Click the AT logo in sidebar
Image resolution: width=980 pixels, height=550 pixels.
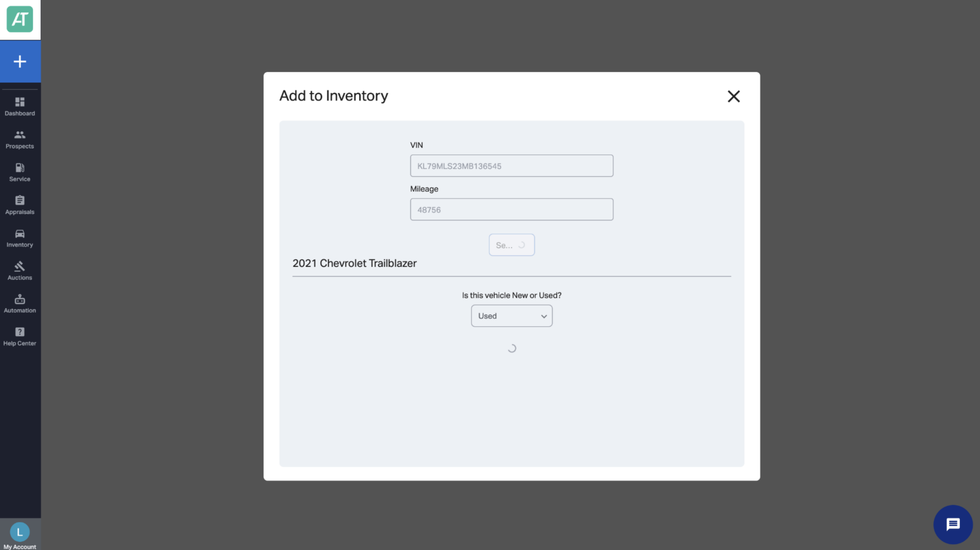pyautogui.click(x=20, y=19)
